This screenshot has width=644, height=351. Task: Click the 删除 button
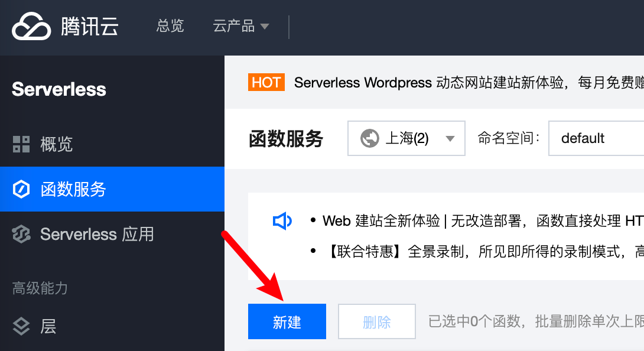(376, 321)
